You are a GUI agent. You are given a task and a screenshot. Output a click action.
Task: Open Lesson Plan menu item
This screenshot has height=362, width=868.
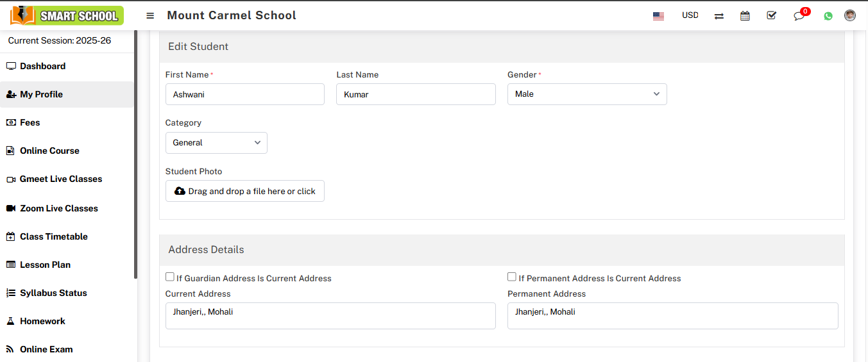point(67,265)
